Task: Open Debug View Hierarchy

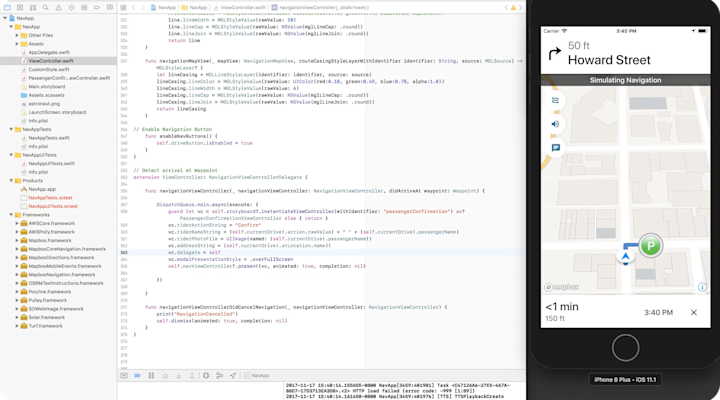Action: pyautogui.click(x=206, y=375)
